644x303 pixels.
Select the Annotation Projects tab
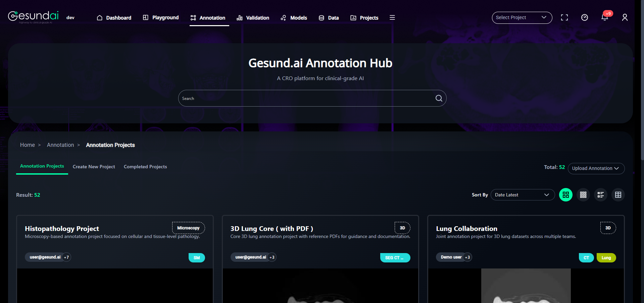[x=42, y=166]
